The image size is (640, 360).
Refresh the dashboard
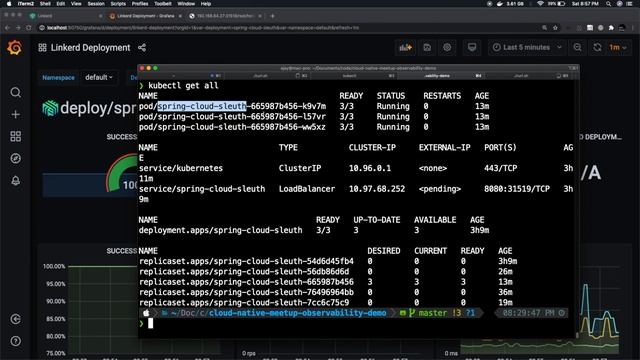pyautogui.click(x=597, y=47)
